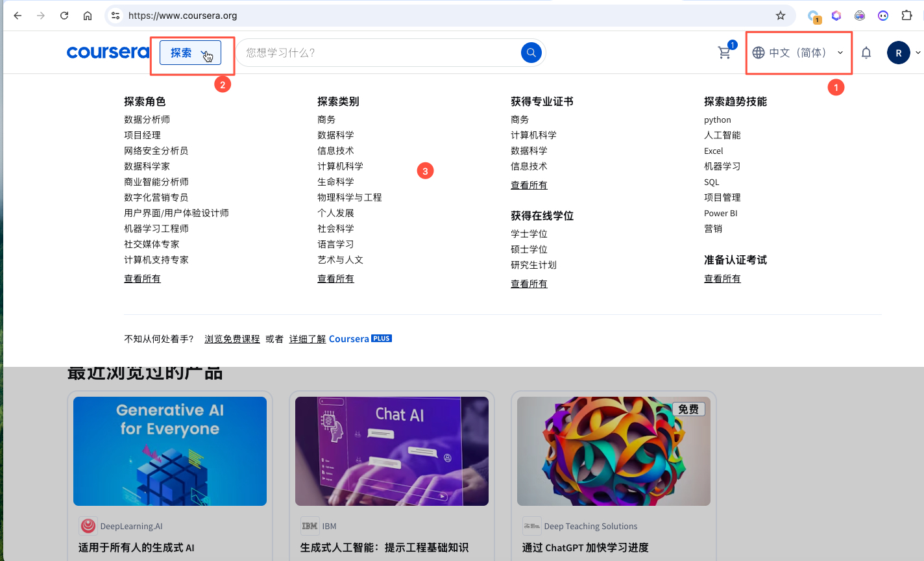Viewport: 924px width, 561px height.
Task: Open the shopping cart
Action: [725, 52]
